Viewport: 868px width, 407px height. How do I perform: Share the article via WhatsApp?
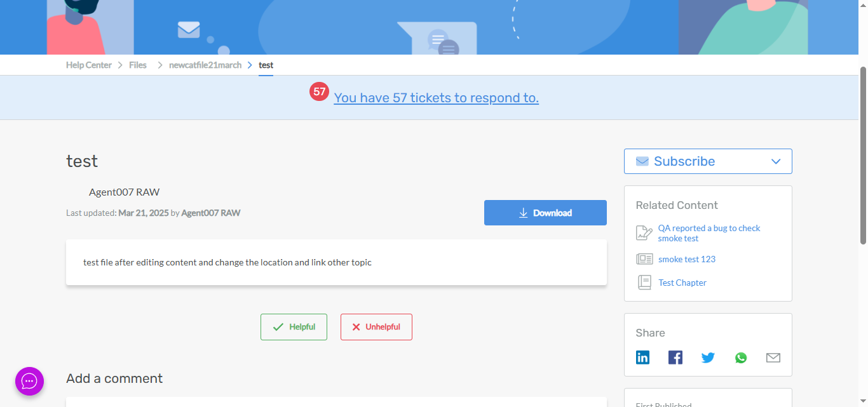click(741, 357)
